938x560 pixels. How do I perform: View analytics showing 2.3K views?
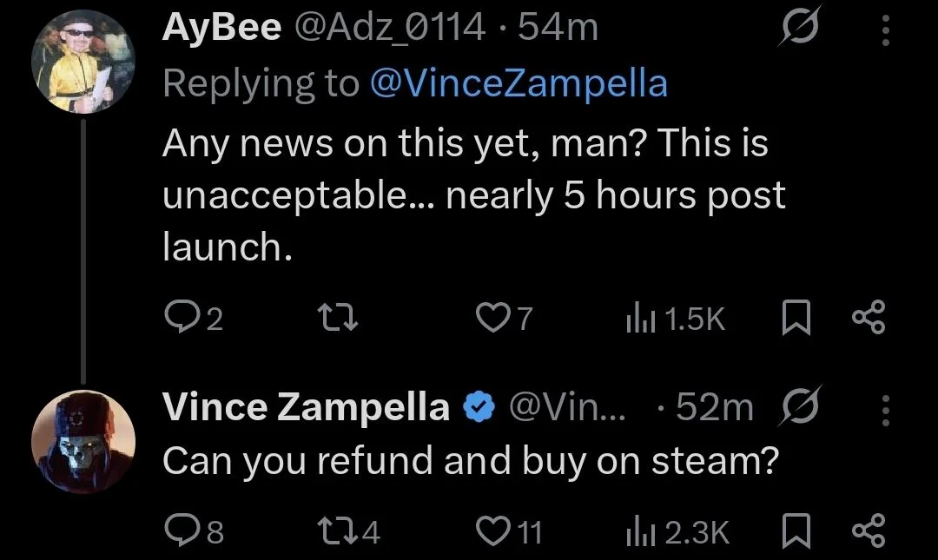(x=637, y=531)
